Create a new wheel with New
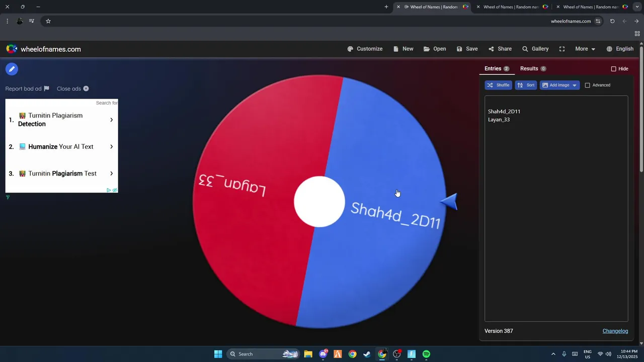644x362 pixels. 403,49
